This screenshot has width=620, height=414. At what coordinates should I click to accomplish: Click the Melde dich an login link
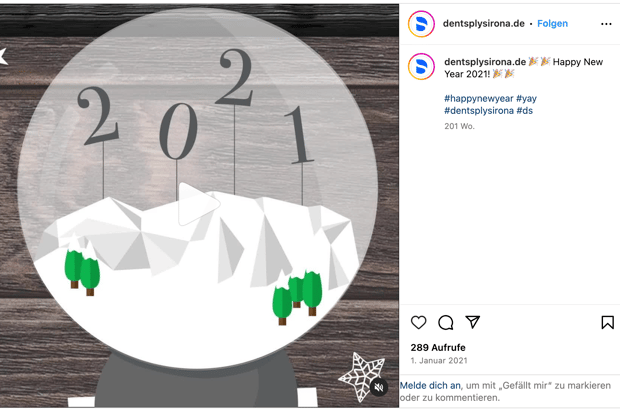[430, 386]
